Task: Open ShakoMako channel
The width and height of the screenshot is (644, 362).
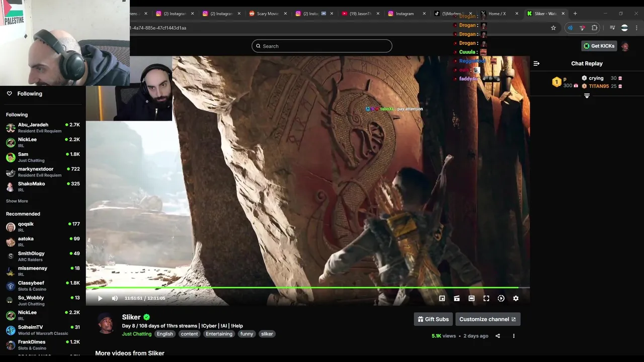Action: (43, 187)
